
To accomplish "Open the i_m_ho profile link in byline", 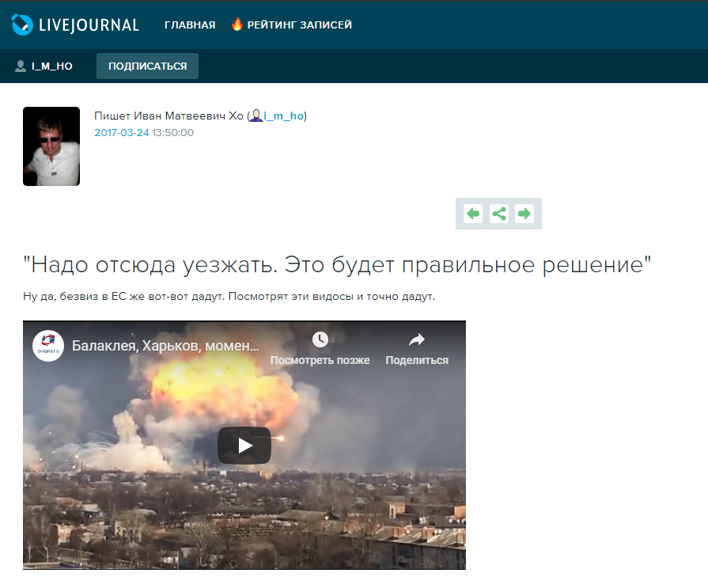I will [x=283, y=116].
